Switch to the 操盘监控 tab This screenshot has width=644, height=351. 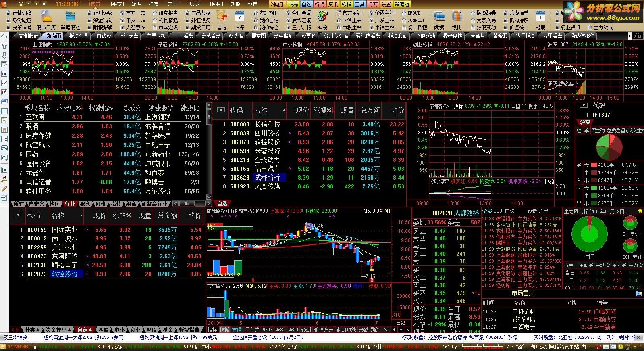453,36
